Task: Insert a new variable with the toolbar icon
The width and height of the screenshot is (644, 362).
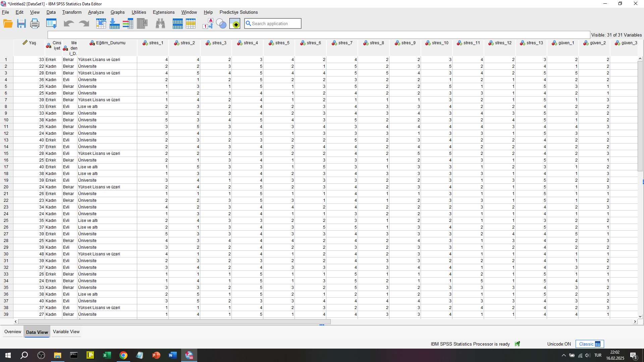Action: point(191,23)
